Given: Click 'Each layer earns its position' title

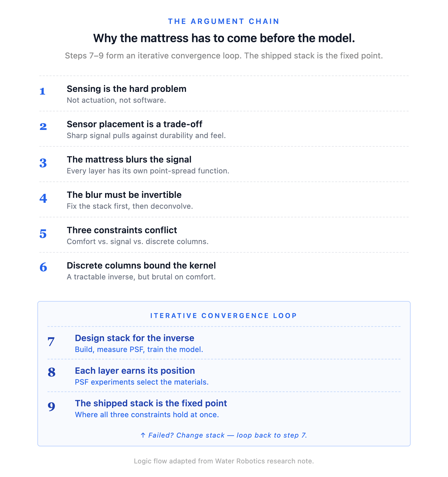Looking at the screenshot, I should pyautogui.click(x=135, y=371).
